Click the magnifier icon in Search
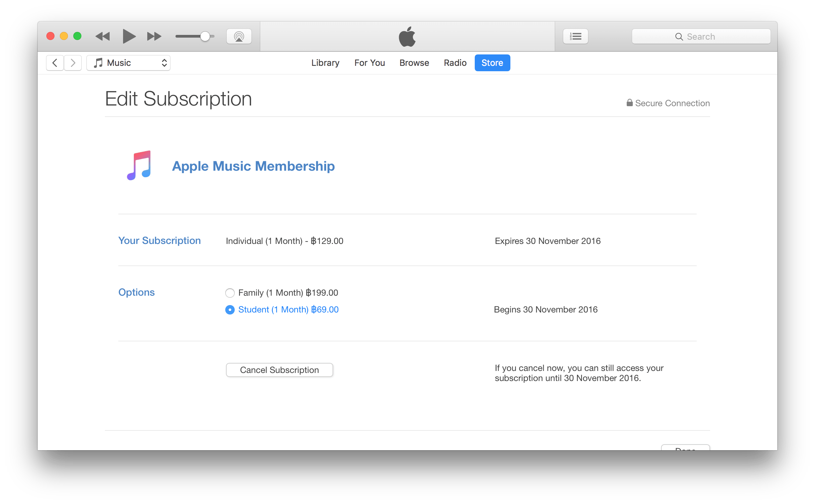Viewport: 815px width, 504px height. 679,37
